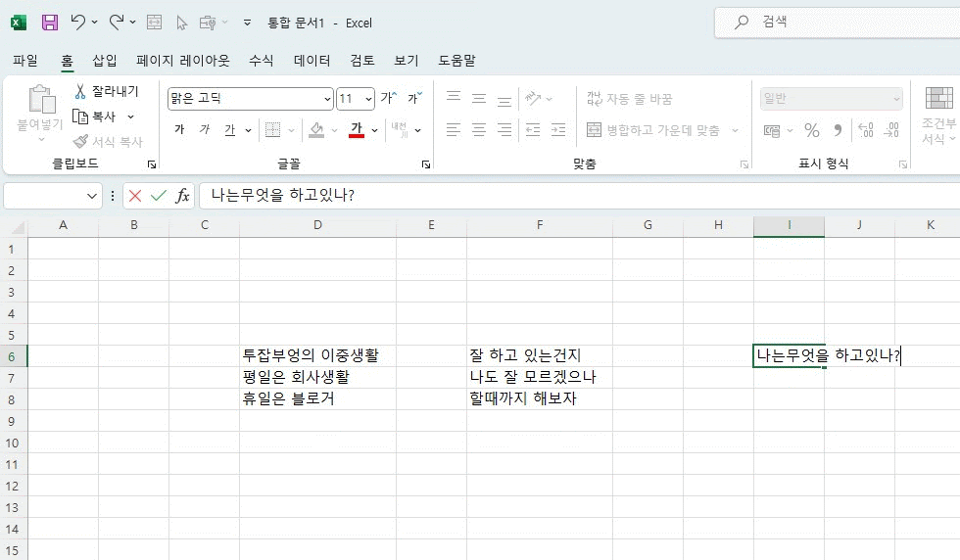
Task: Click the text orientation icon
Action: pos(533,98)
